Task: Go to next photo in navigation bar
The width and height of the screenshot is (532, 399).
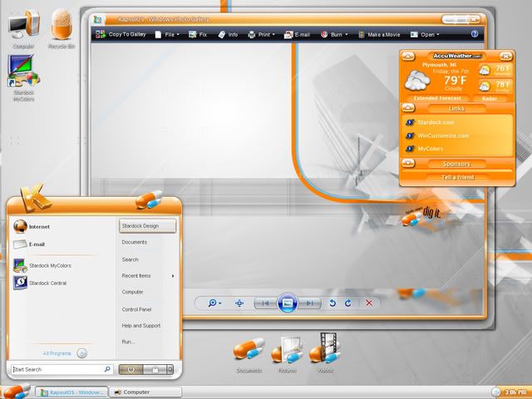Action: point(309,303)
